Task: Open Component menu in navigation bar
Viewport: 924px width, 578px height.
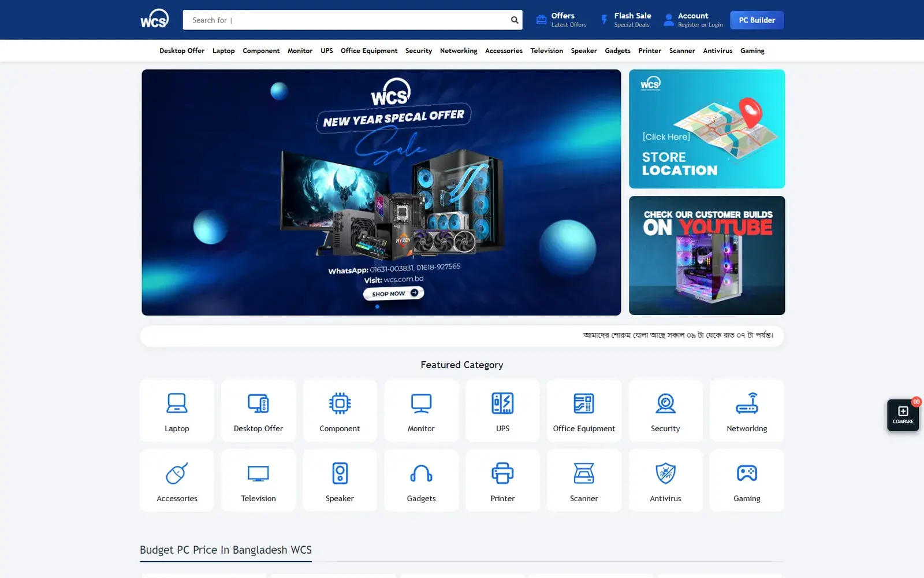Action: pyautogui.click(x=261, y=51)
